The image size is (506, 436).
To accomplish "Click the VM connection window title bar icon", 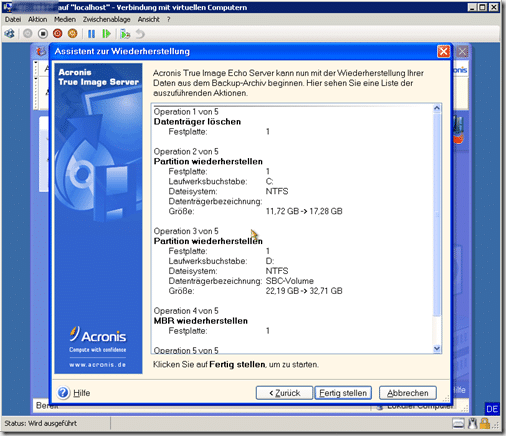I will [7, 7].
